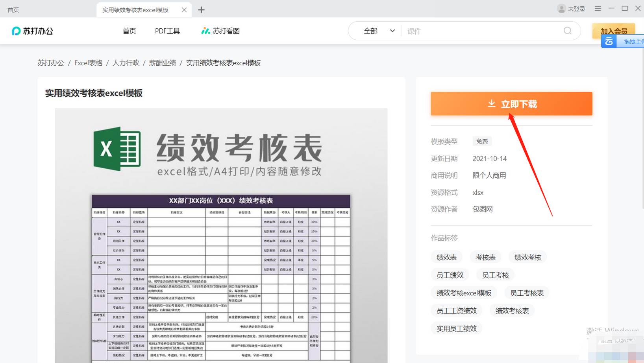Click the 绩效考核excel模板 tag
This screenshot has width=644, height=363.
(464, 293)
